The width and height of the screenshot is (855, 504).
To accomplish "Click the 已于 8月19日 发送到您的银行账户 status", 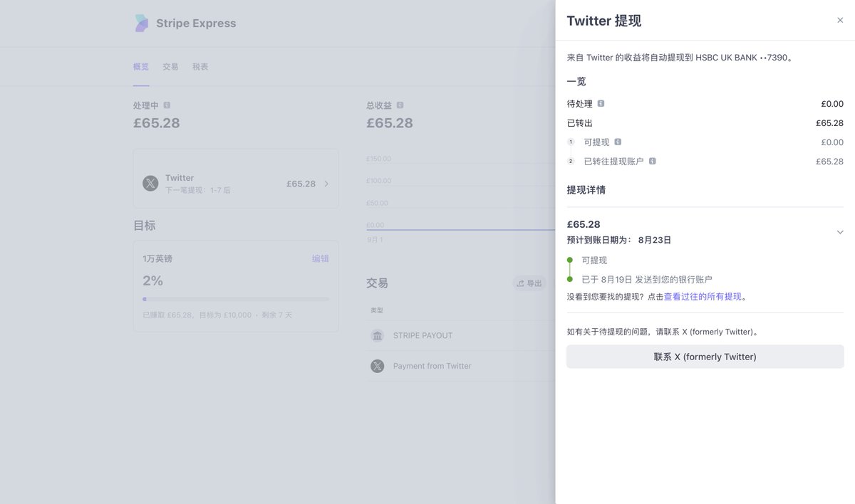I will [647, 280].
